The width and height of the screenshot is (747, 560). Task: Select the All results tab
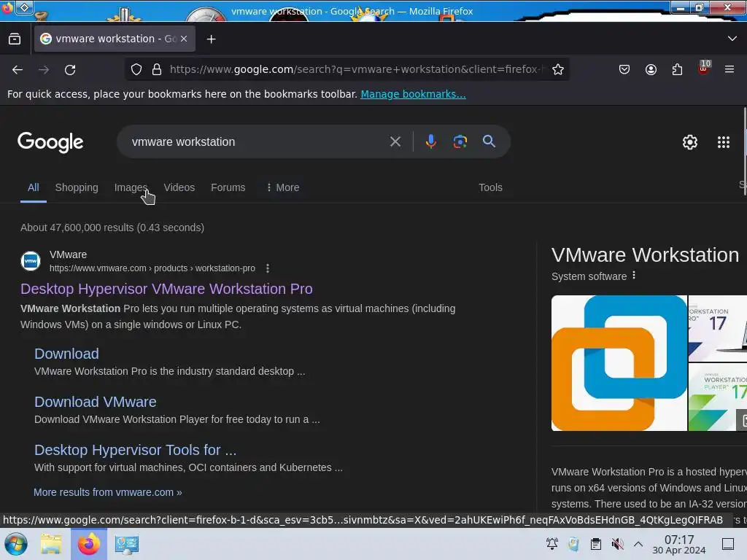34,187
